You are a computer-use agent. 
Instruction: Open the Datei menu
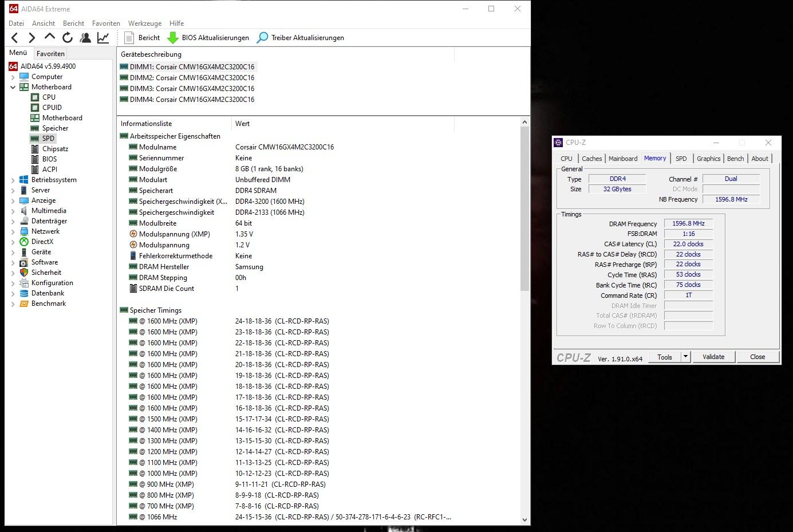17,23
